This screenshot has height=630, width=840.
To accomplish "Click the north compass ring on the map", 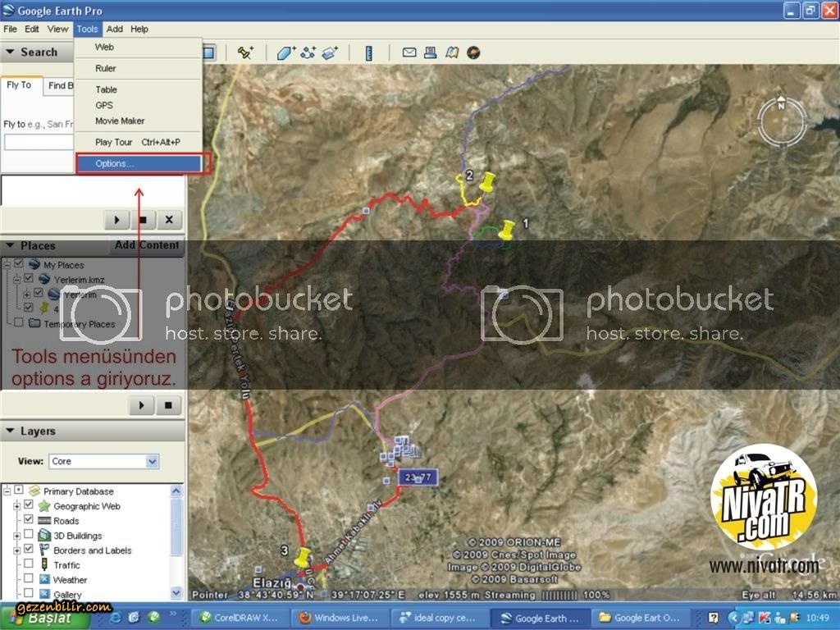I will pyautogui.click(x=781, y=123).
